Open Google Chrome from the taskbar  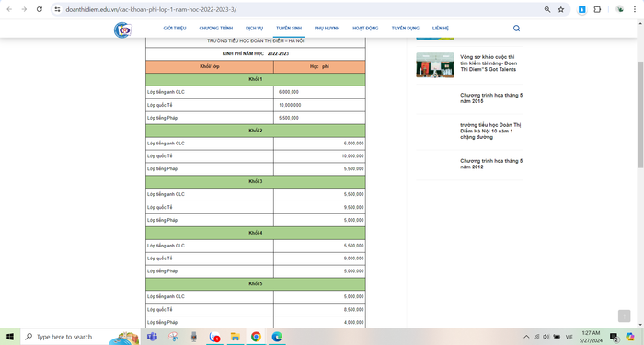(x=256, y=337)
